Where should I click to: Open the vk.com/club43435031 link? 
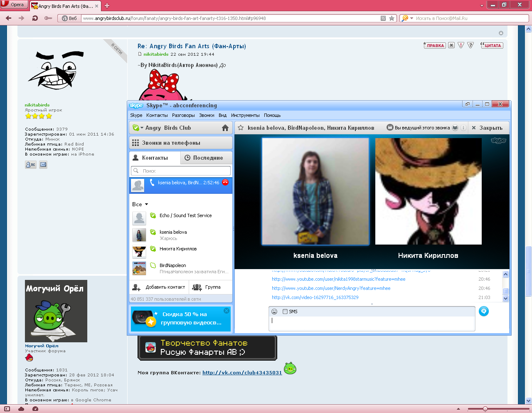pos(242,373)
